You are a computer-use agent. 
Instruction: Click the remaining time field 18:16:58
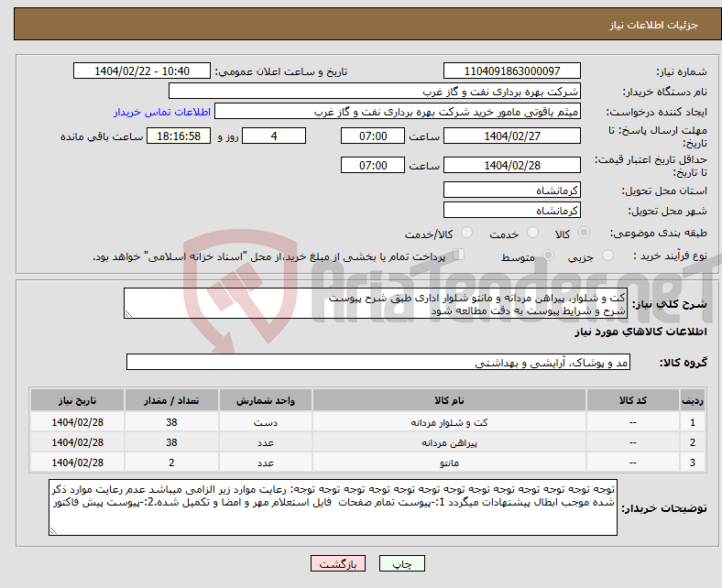tap(179, 136)
